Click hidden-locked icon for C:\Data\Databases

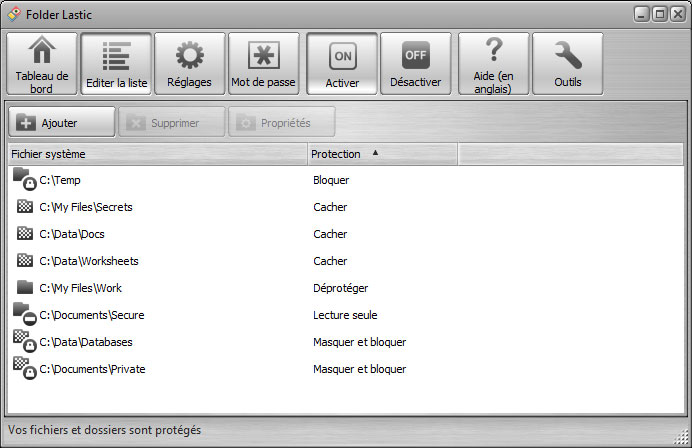[x=24, y=341]
